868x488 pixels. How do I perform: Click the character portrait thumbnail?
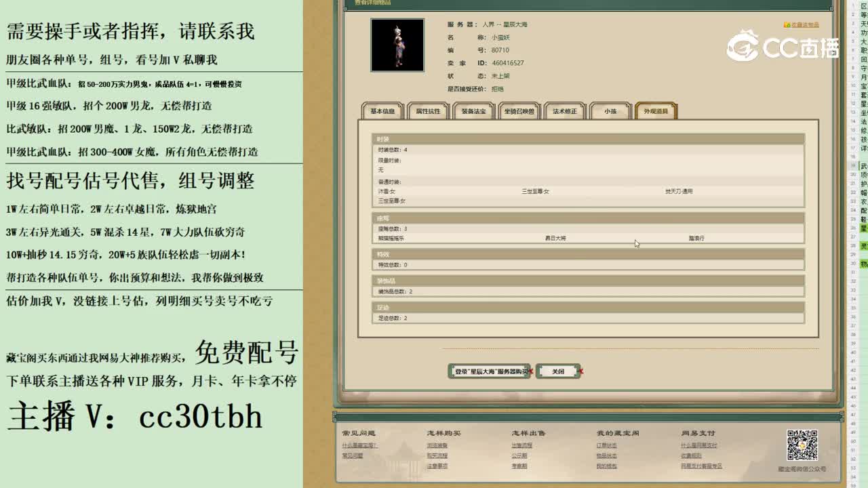[397, 45]
